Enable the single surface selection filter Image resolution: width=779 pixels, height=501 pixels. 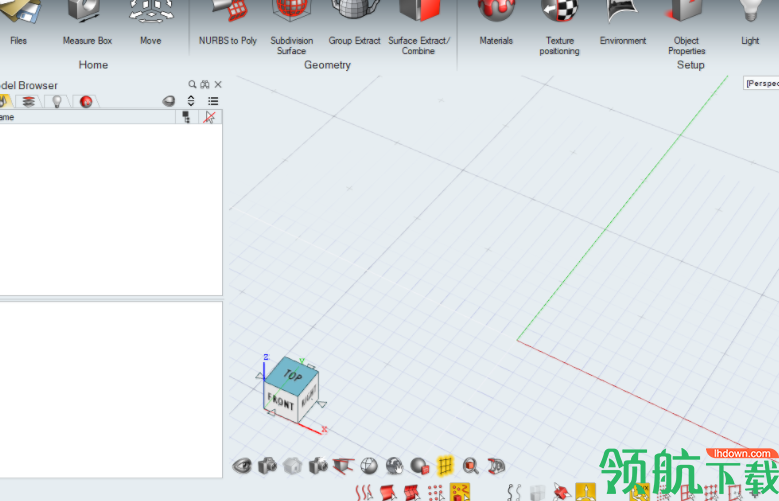pos(388,493)
